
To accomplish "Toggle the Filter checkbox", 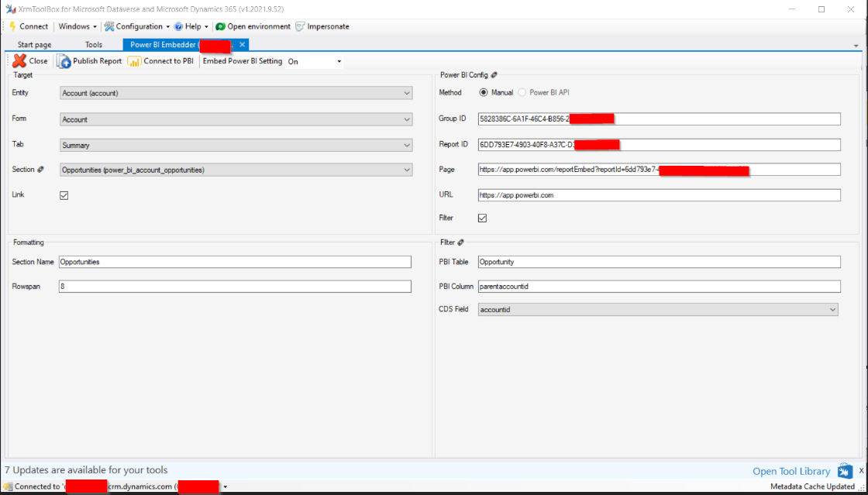I will click(482, 218).
